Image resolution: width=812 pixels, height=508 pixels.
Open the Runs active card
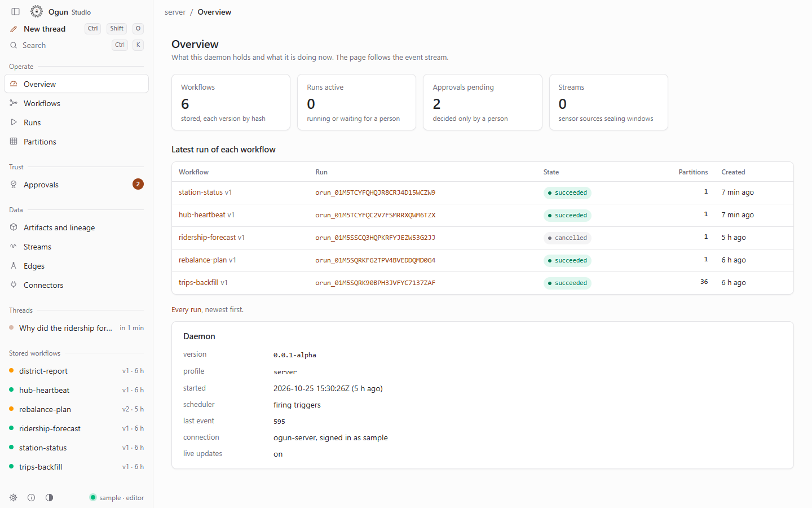[x=356, y=102]
